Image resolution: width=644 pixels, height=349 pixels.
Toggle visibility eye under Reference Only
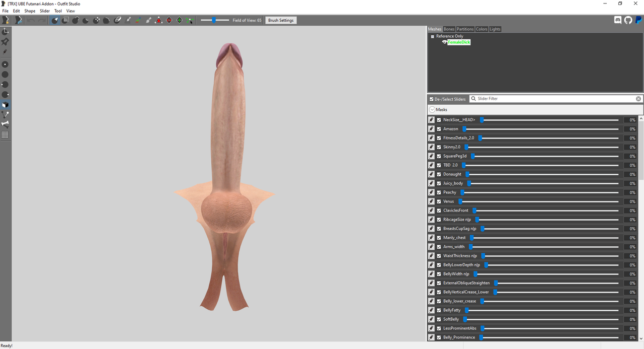click(x=444, y=42)
